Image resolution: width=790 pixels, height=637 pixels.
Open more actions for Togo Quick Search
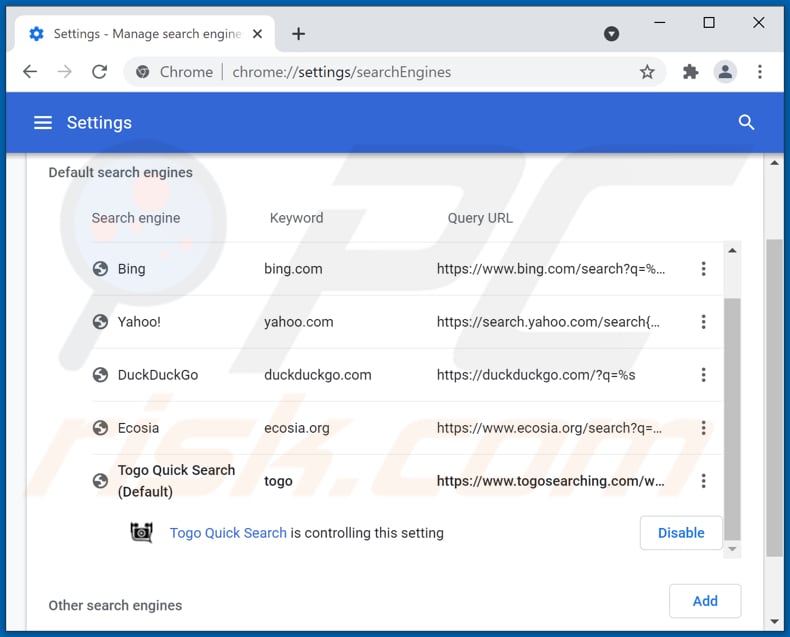[703, 481]
